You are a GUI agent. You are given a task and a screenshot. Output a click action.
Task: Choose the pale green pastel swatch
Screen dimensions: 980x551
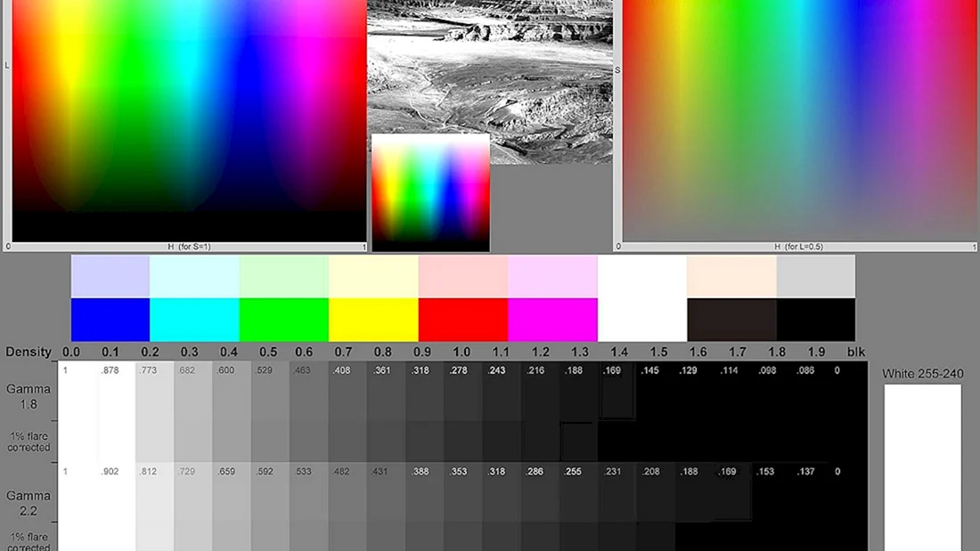283,276
